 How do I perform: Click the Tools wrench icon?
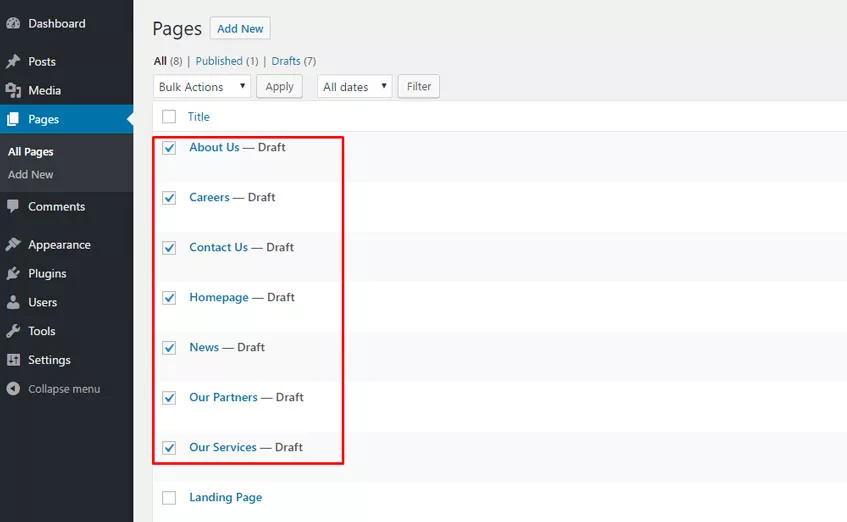13,331
